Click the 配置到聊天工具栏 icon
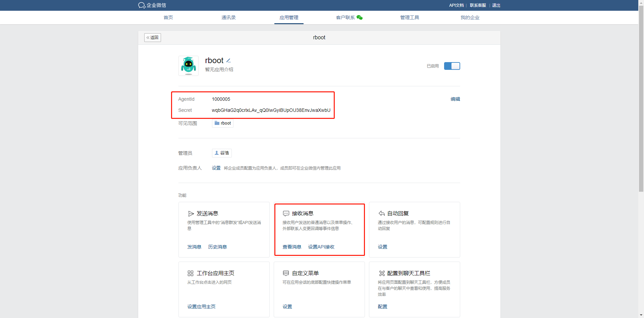Screen dimensions: 644x318 tap(382, 273)
